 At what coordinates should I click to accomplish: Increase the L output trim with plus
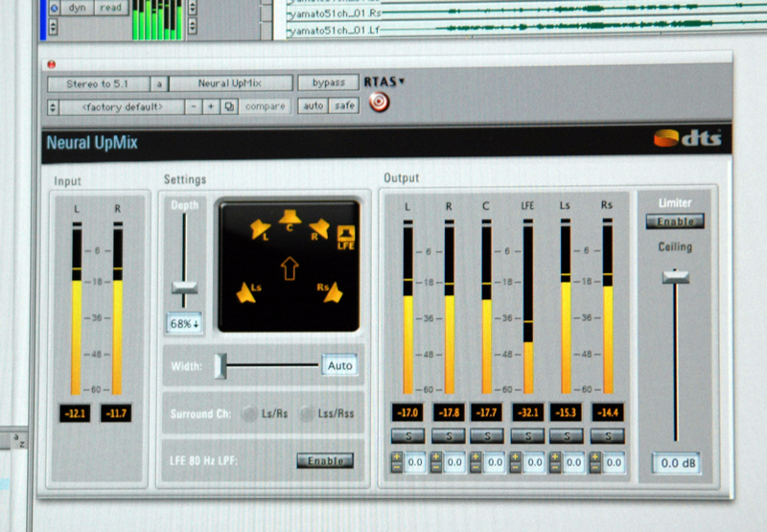tap(395, 457)
